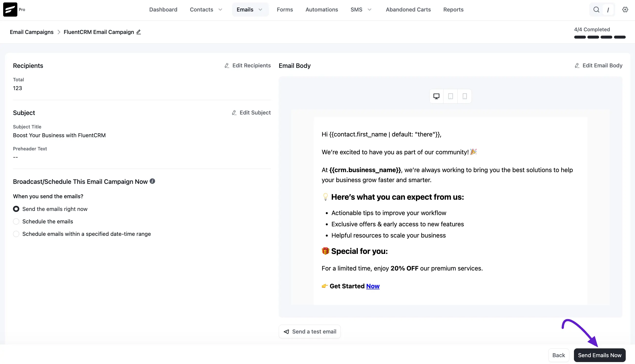Click Actionable tips to improve your workflow
635x364 pixels.
coord(389,213)
